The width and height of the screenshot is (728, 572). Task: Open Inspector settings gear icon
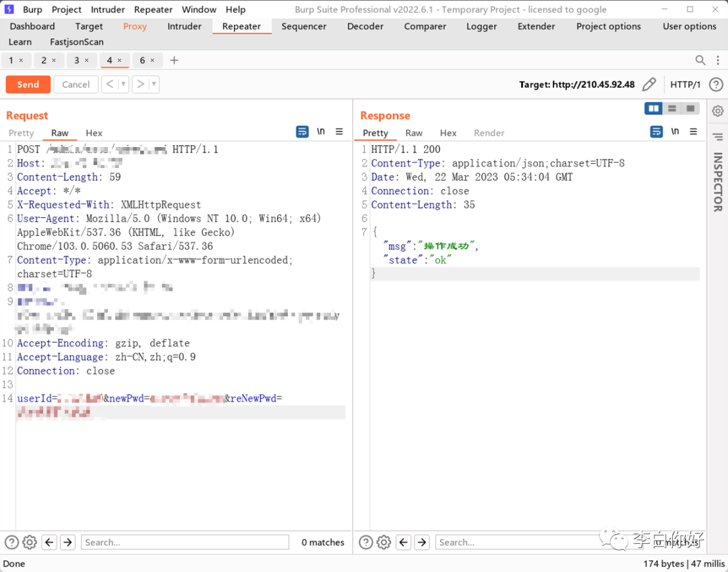pos(718,111)
